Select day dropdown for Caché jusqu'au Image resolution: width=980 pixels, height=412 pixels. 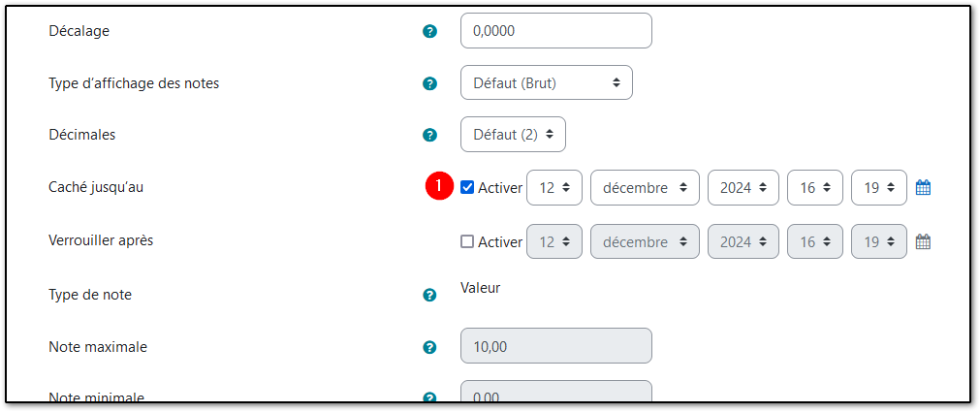click(x=553, y=188)
